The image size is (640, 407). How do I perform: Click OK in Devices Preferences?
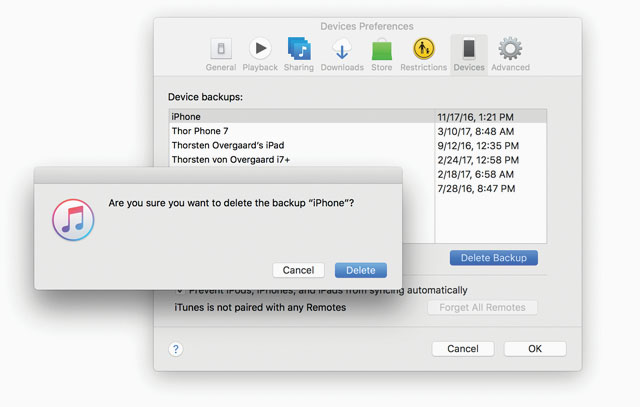click(x=535, y=349)
